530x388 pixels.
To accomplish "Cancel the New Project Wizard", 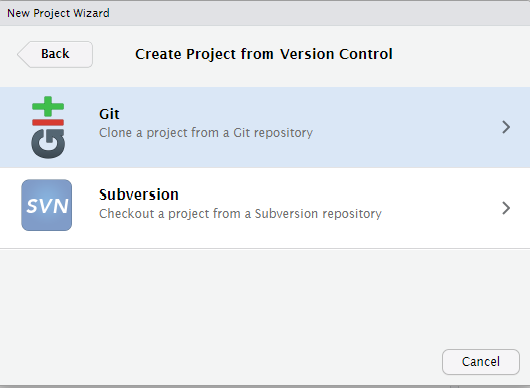I will point(481,362).
